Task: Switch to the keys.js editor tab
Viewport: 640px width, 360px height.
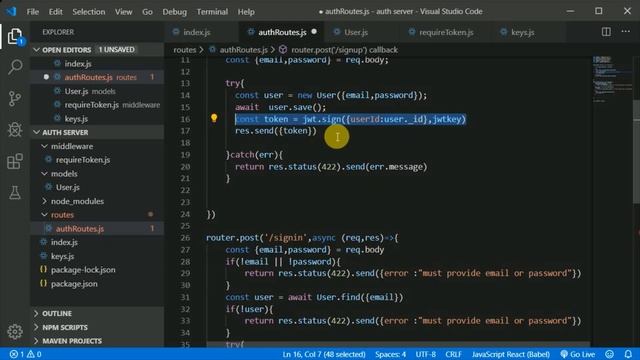Action: tap(522, 32)
